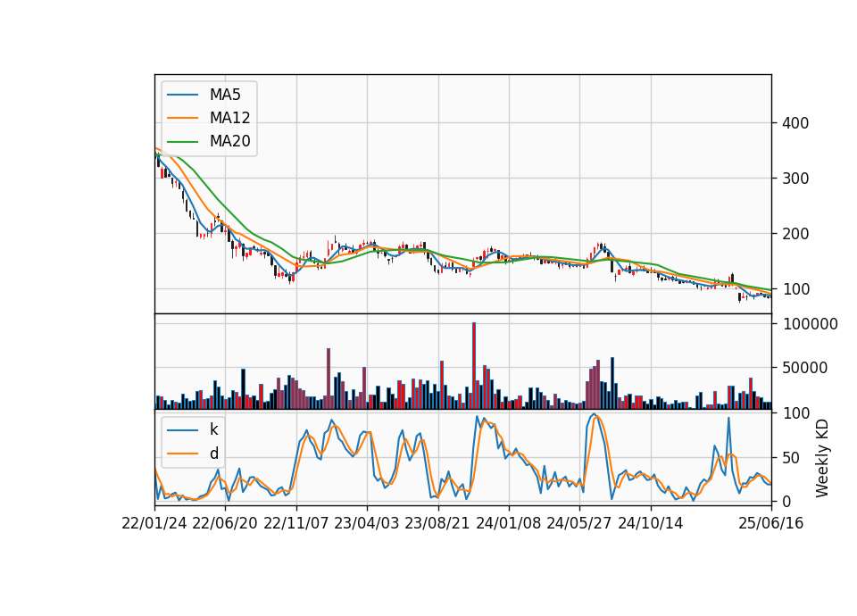
Task: Click the 50 KD axis label
Action: click(x=791, y=457)
